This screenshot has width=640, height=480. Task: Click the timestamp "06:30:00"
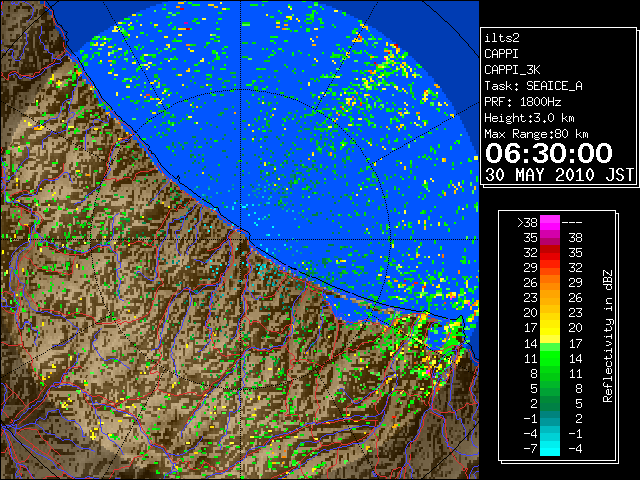(549, 153)
